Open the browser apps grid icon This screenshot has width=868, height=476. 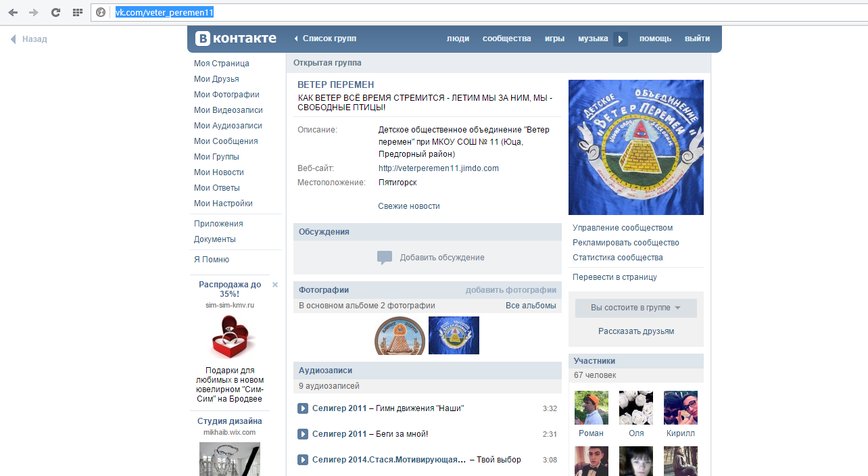(x=77, y=12)
